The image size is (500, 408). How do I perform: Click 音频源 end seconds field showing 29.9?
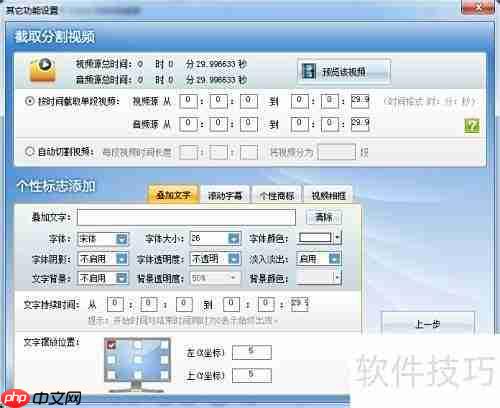360,124
